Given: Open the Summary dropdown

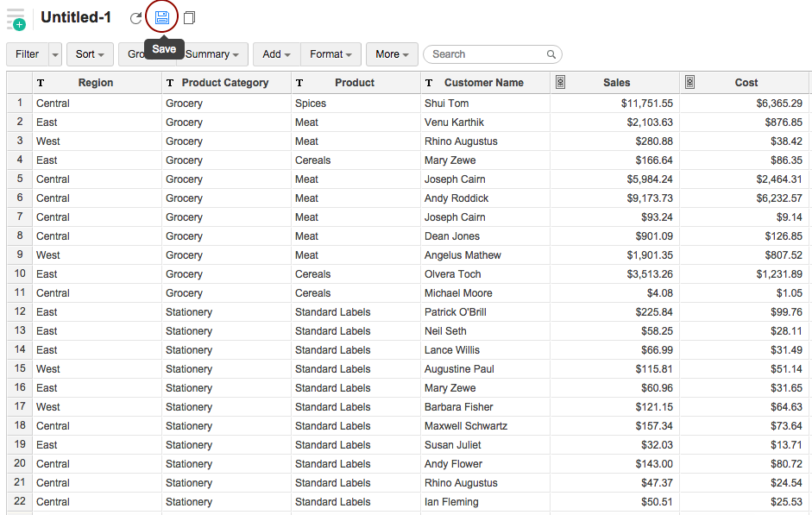Looking at the screenshot, I should tap(212, 54).
